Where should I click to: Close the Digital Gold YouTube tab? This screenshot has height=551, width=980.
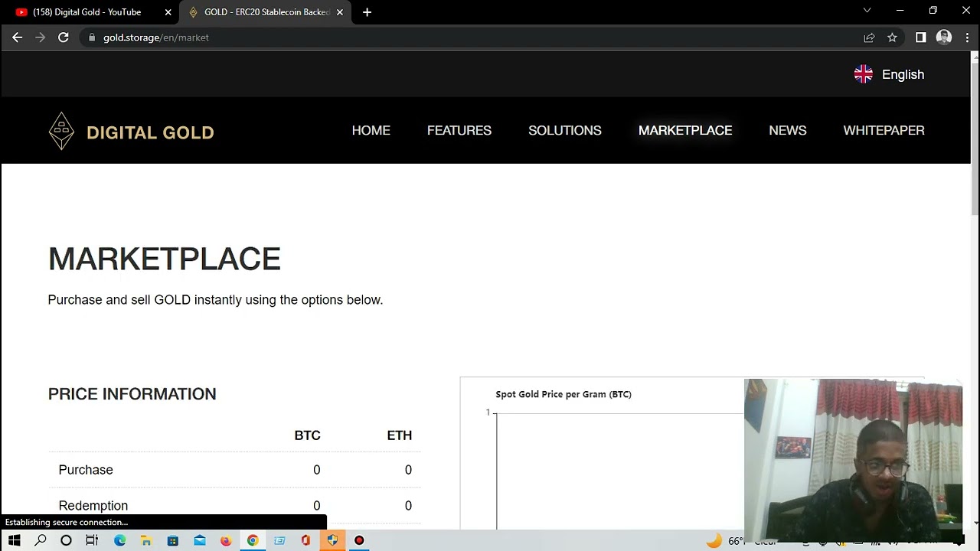point(168,12)
